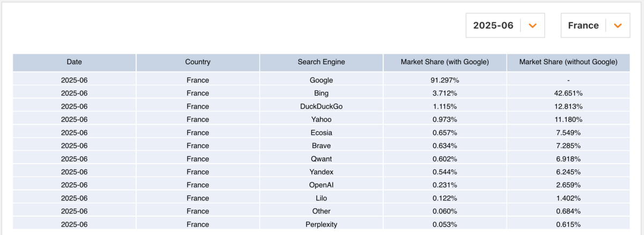Screen dimensions: 644x235
Task: Select the Yandex search engine cell
Action: (x=321, y=172)
